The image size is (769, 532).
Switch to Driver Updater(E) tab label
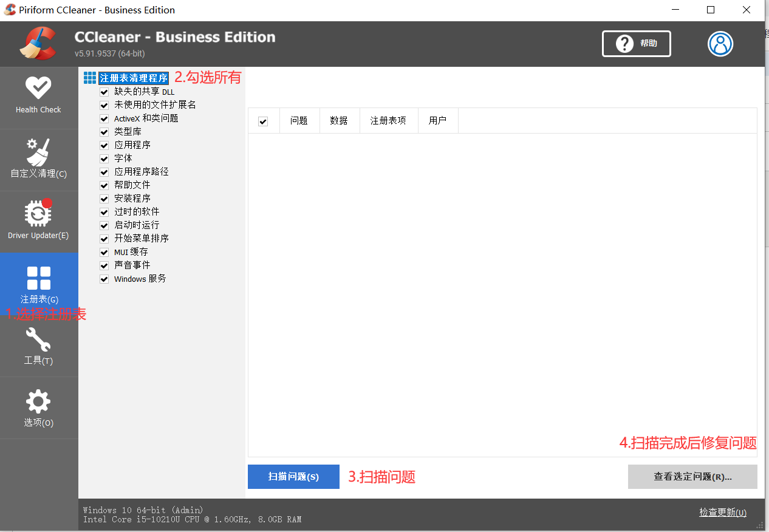pos(38,236)
